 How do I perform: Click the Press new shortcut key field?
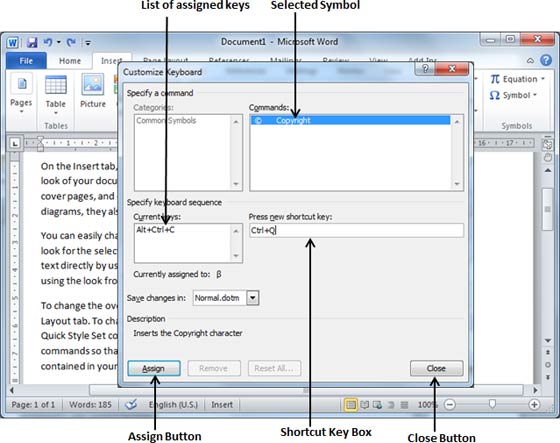356,230
